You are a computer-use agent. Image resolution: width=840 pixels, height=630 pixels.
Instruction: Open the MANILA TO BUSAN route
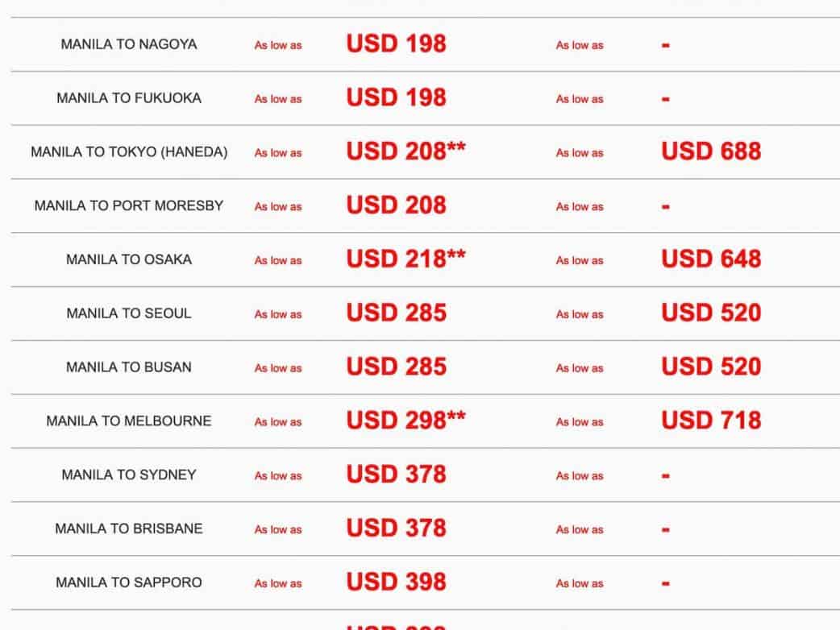(x=129, y=367)
